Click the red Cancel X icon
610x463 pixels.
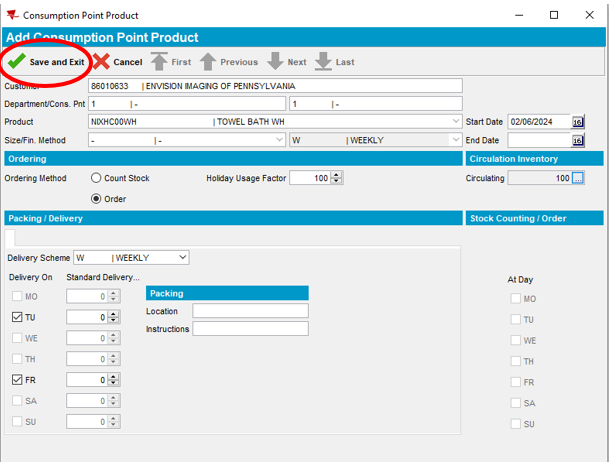coord(101,62)
